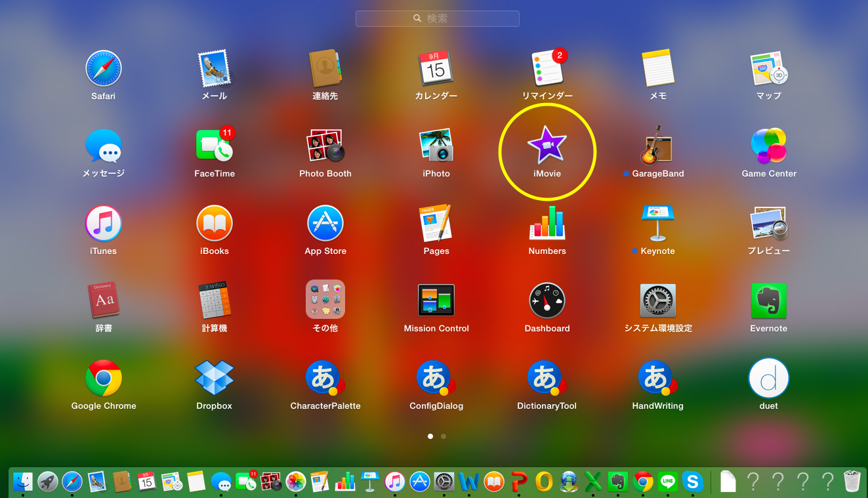Image resolution: width=868 pixels, height=498 pixels.
Task: Open the プレビュー app
Action: click(769, 223)
